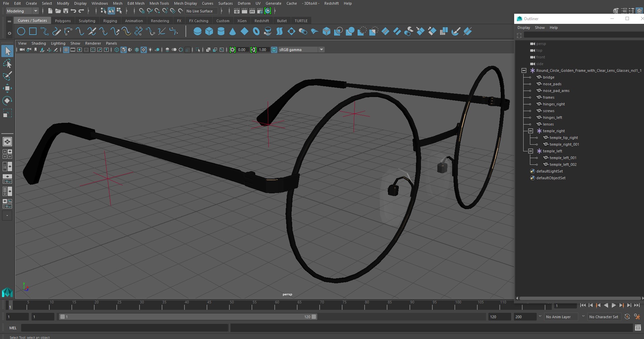Create a NURBS plane from shelf
The height and width of the screenshot is (339, 644).
coord(245,32)
